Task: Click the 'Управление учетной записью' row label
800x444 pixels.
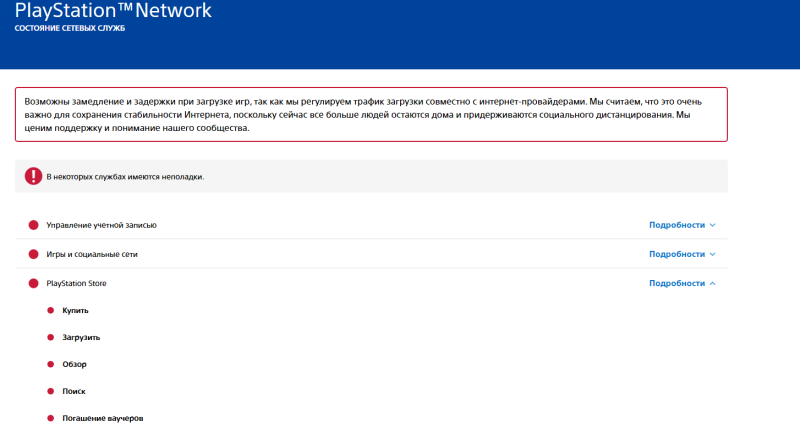Action: [x=102, y=225]
